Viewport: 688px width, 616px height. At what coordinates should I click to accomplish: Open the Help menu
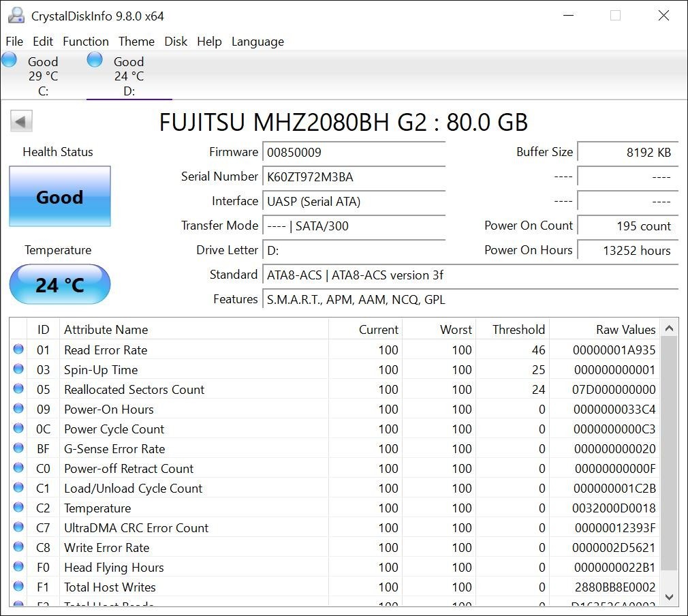pos(209,42)
